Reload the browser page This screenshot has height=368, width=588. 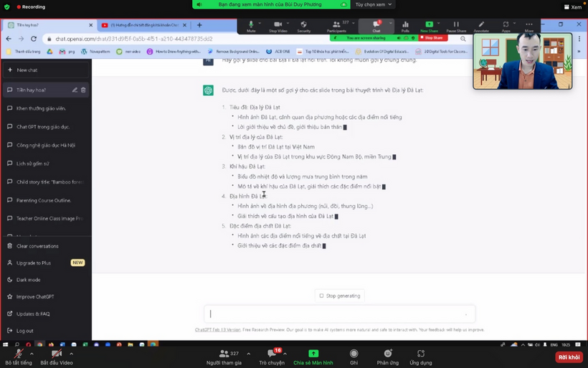pos(34,39)
